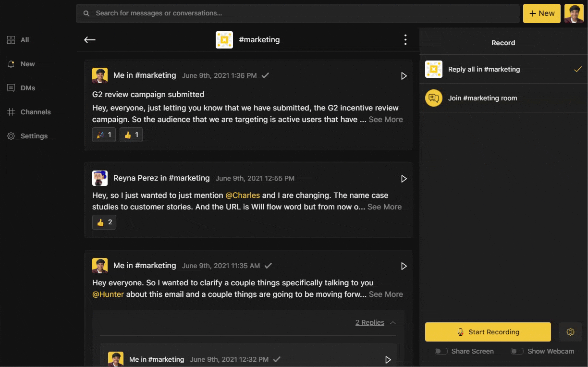Open the All section in sidebar
The height and width of the screenshot is (367, 588).
(x=18, y=40)
